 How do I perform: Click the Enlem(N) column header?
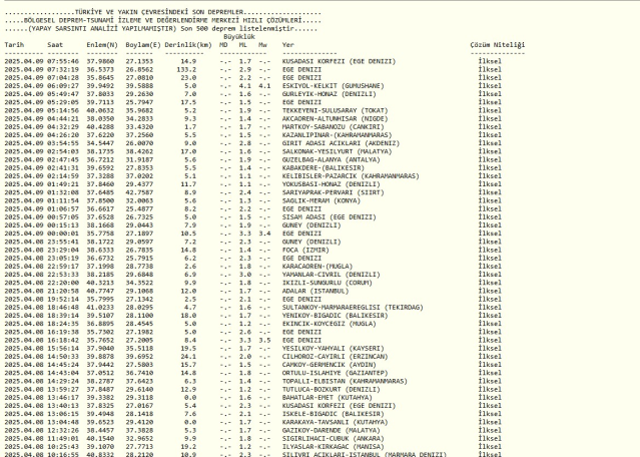tap(102, 45)
